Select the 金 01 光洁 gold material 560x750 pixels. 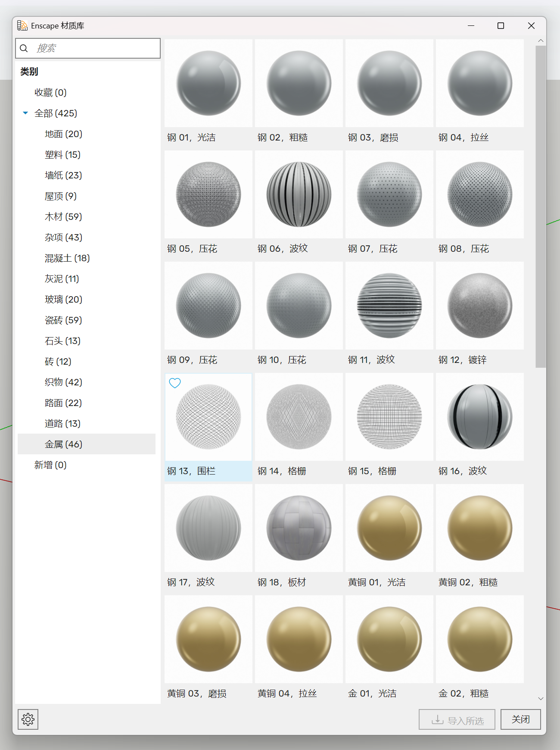coord(389,640)
